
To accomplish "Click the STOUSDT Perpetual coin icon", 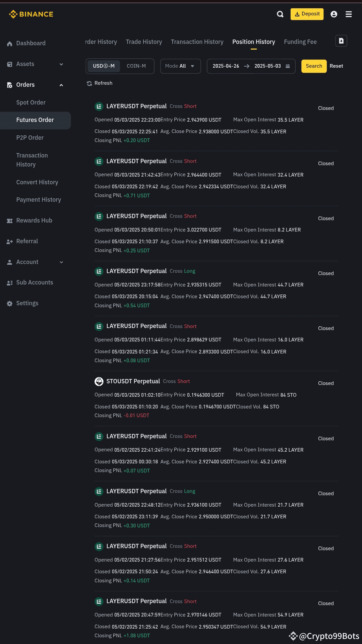I will (99, 381).
